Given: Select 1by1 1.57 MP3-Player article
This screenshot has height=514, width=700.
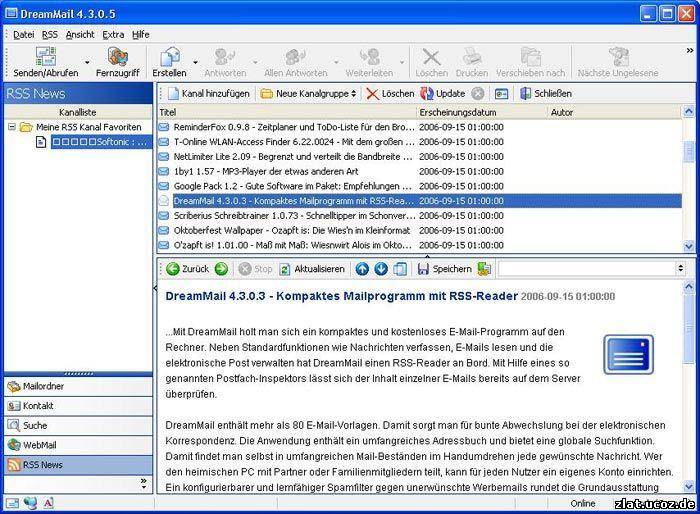Looking at the screenshot, I should point(420,171).
